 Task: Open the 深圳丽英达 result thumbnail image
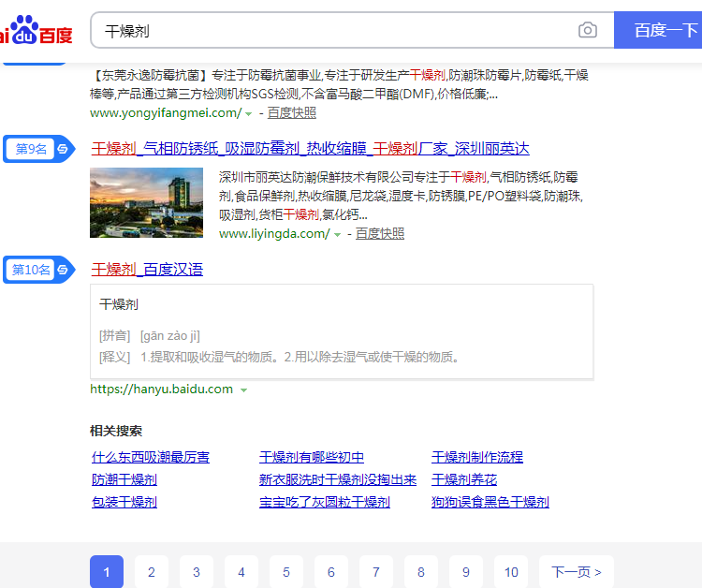click(x=146, y=202)
